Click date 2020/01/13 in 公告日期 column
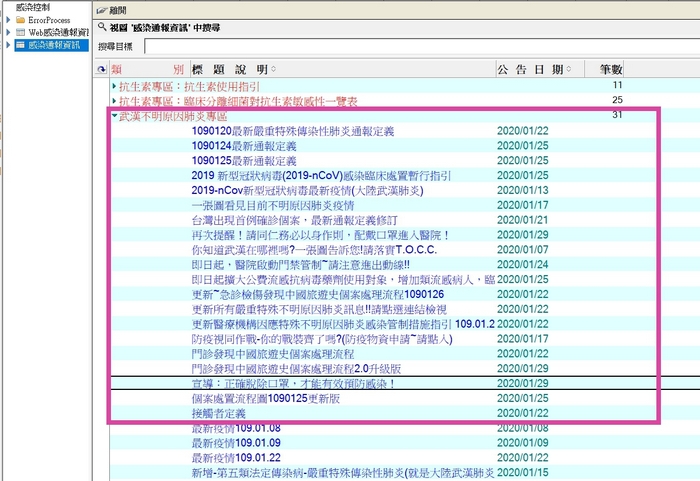Image resolution: width=700 pixels, height=481 pixels. (523, 190)
